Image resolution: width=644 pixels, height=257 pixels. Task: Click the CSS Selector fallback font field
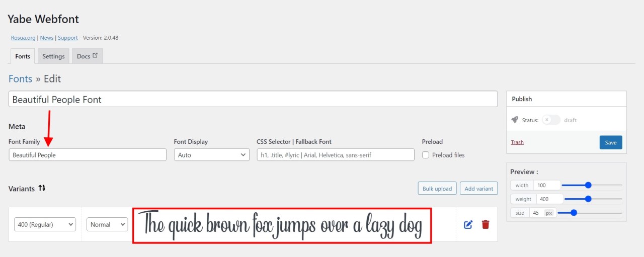[336, 155]
